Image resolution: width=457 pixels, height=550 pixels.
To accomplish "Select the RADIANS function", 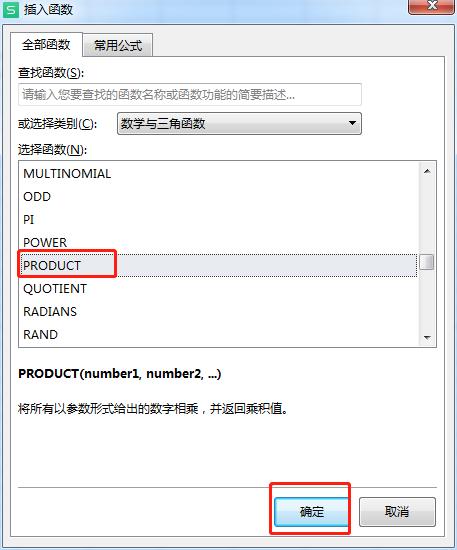I will 217,311.
